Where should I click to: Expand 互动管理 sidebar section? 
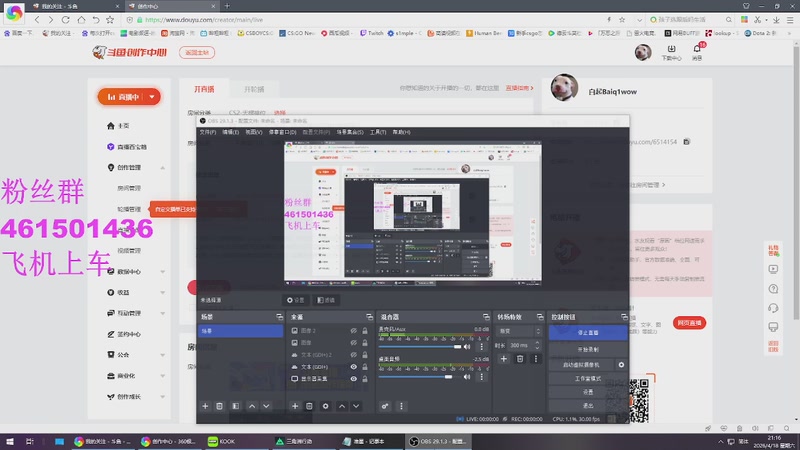click(163, 313)
